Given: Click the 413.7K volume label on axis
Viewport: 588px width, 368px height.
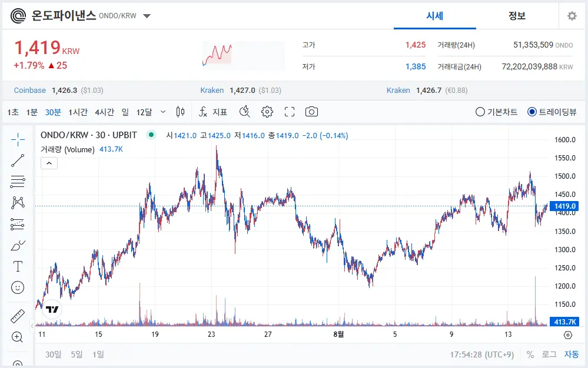Looking at the screenshot, I should coord(564,322).
